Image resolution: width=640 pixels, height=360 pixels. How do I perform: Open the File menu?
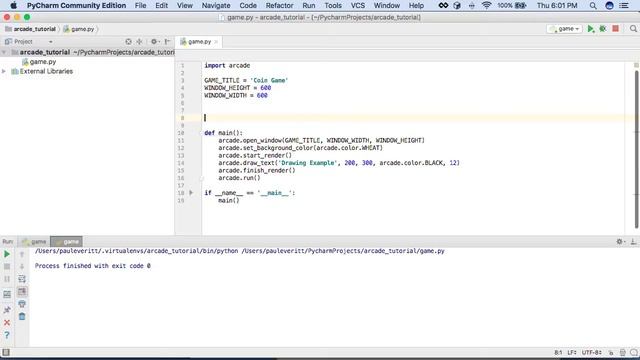click(x=140, y=6)
